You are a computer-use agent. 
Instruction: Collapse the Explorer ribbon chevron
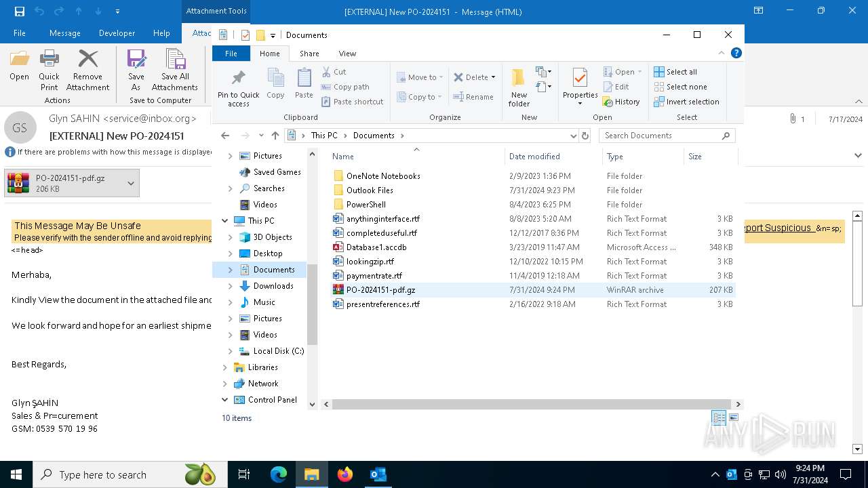click(x=722, y=53)
